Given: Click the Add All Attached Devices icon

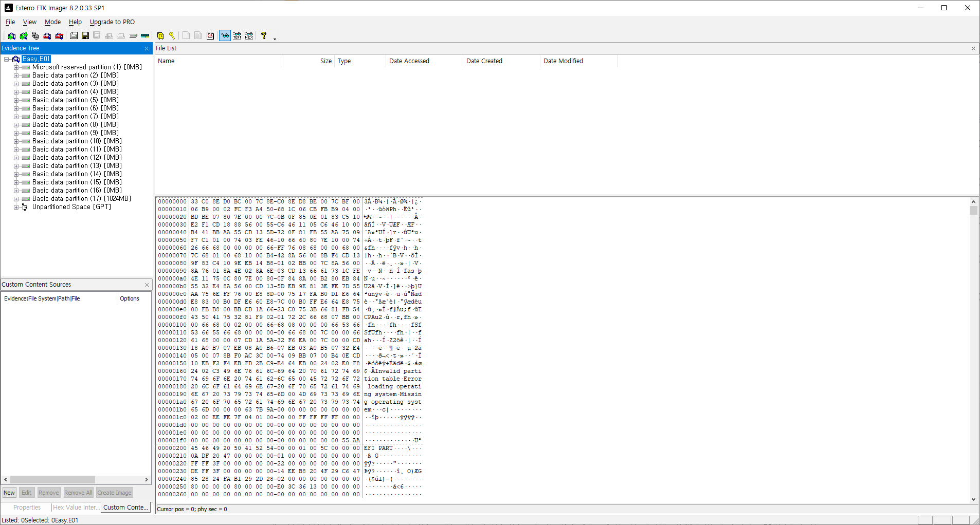Looking at the screenshot, I should [x=24, y=36].
